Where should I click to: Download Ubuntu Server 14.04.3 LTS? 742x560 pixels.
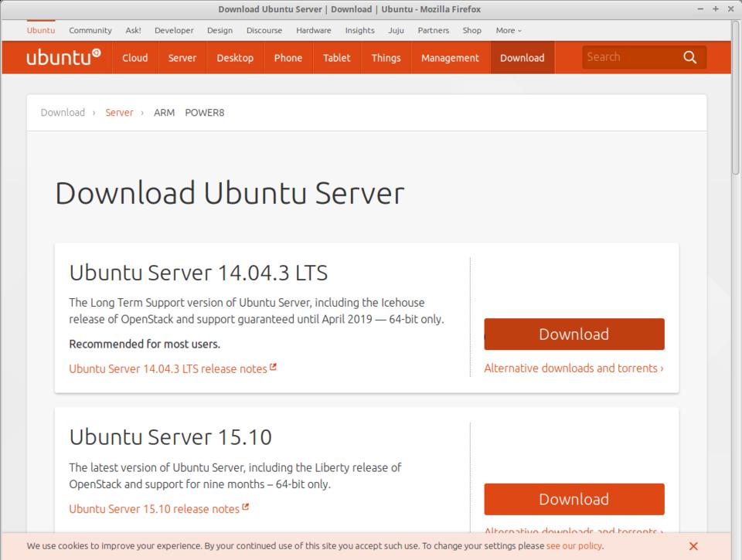click(x=574, y=334)
